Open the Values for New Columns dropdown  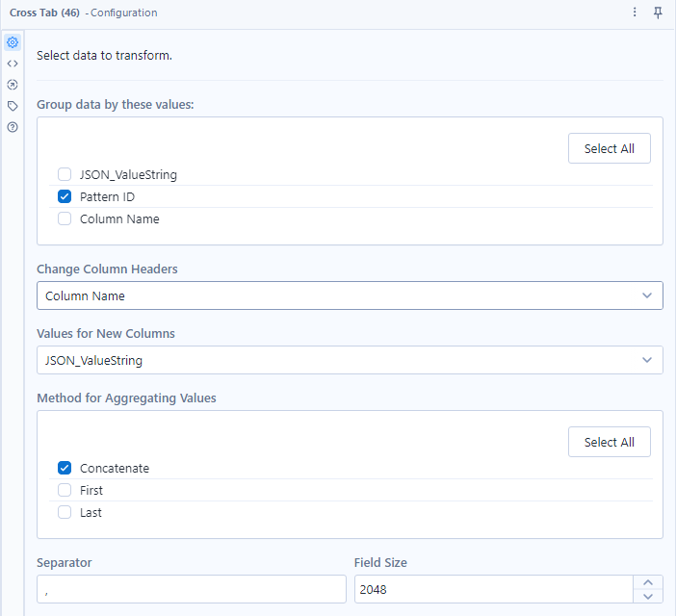[350, 360]
